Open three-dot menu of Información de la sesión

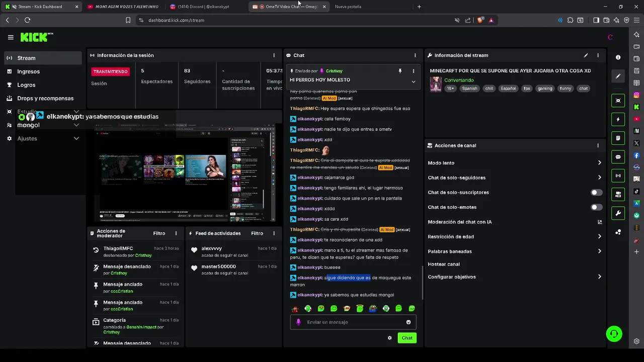click(x=274, y=55)
